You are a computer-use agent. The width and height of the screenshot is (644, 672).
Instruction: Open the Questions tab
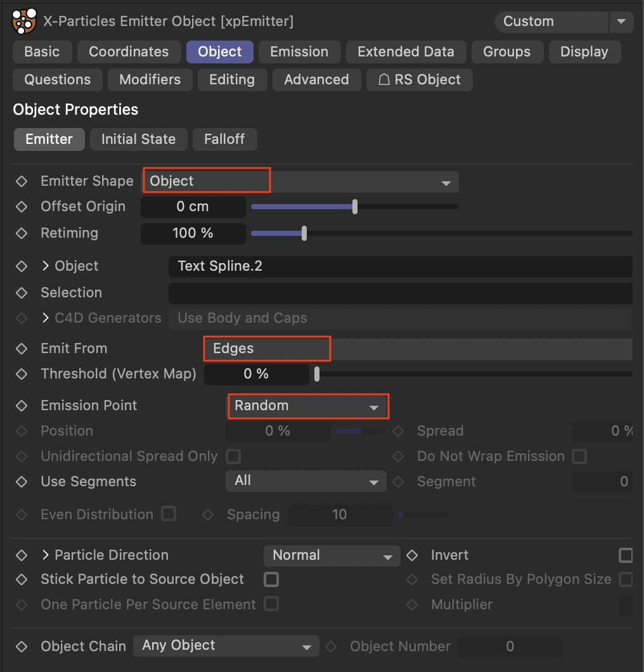pos(58,80)
